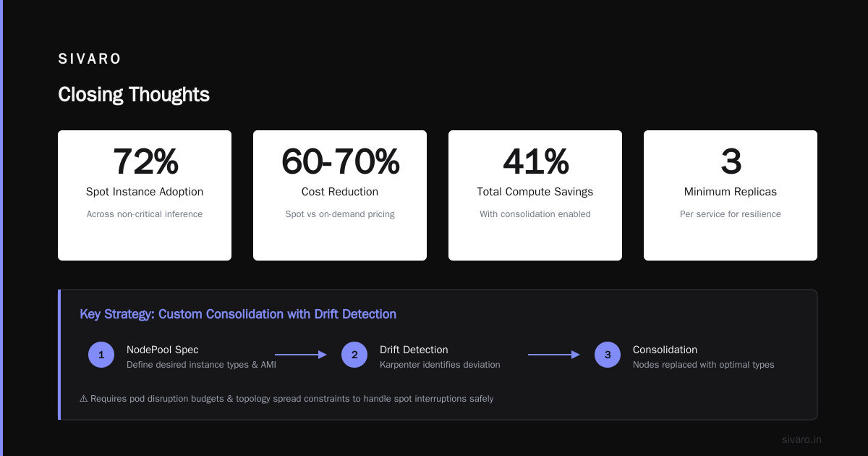
Task: Click the step 3 circle badge
Action: 608,355
